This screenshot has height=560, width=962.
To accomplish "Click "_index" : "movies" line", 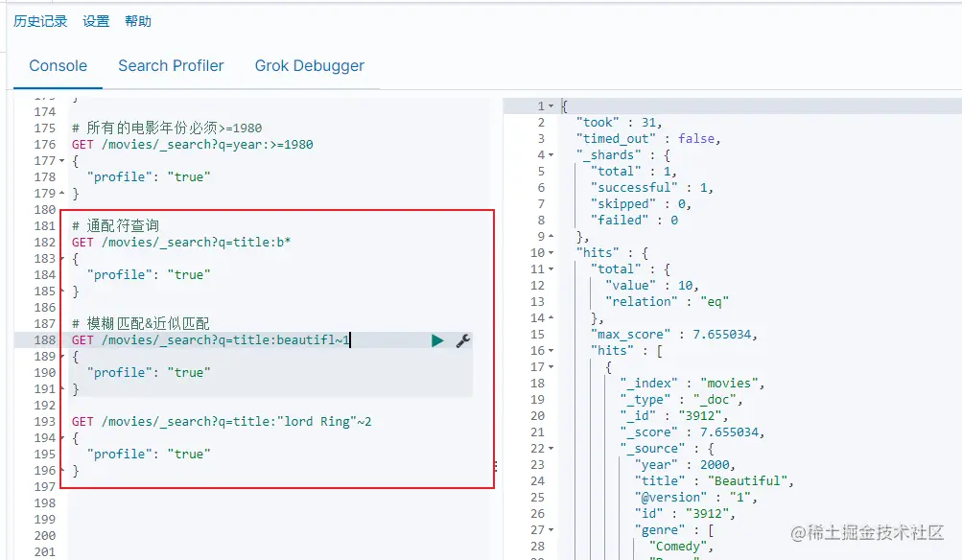I will (692, 384).
